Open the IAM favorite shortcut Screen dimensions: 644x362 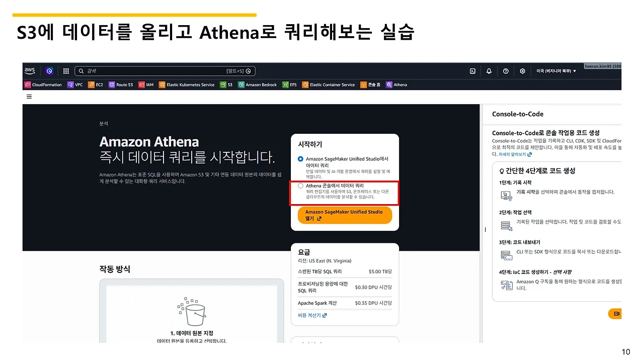146,85
